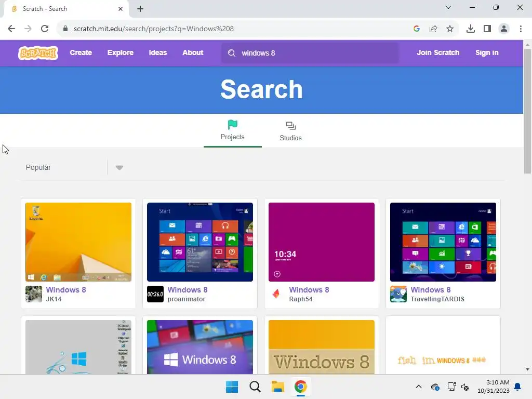532x399 pixels.
Task: Open JK14 user profile link
Action: 54,299
